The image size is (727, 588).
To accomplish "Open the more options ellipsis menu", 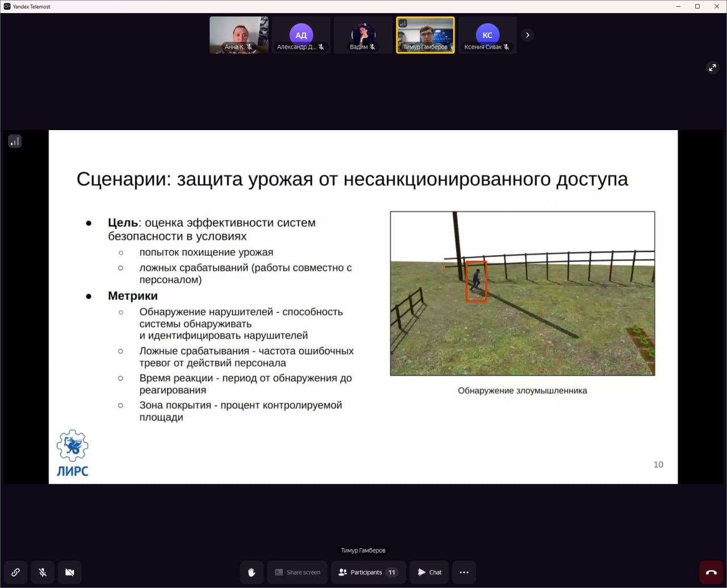I will 463,572.
